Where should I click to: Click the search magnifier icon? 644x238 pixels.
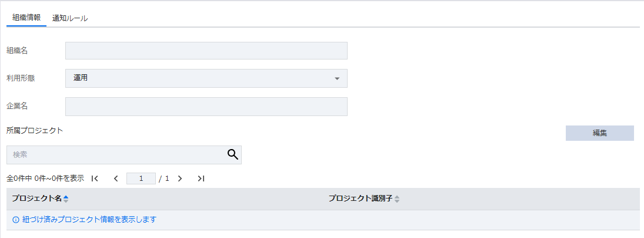coord(233,154)
